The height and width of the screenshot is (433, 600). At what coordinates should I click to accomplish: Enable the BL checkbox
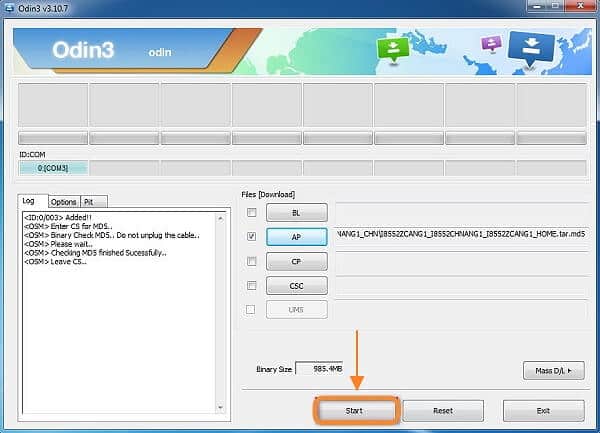point(251,212)
